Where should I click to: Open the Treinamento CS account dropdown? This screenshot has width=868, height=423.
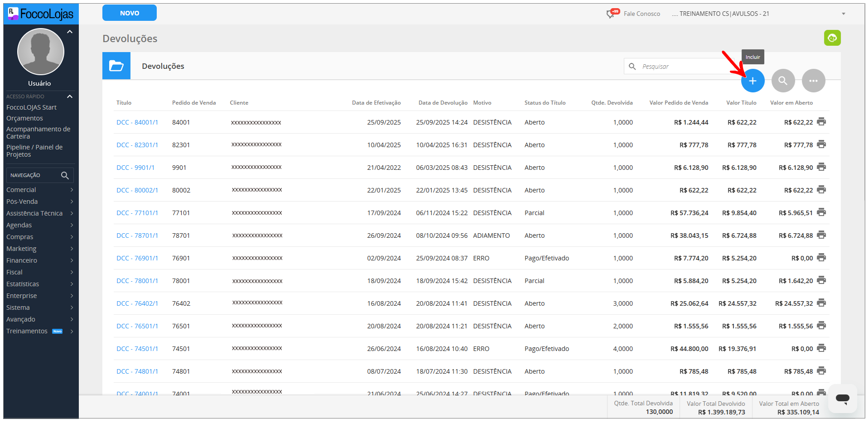coord(844,14)
